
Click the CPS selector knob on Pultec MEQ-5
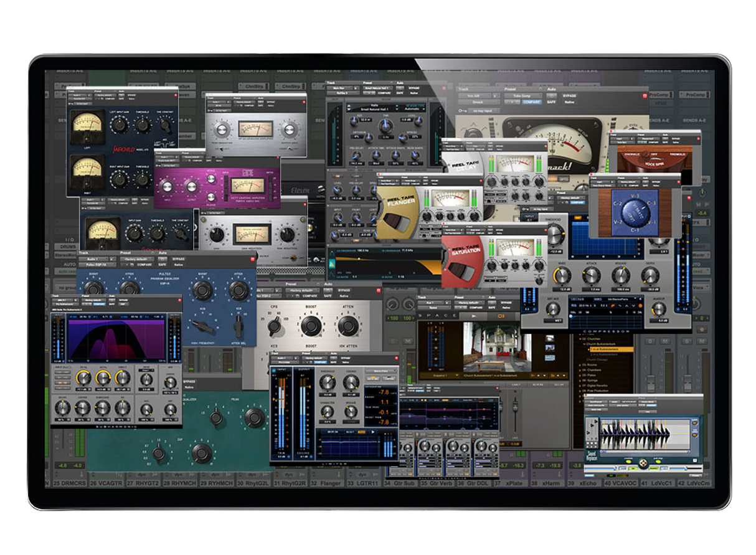(274, 326)
